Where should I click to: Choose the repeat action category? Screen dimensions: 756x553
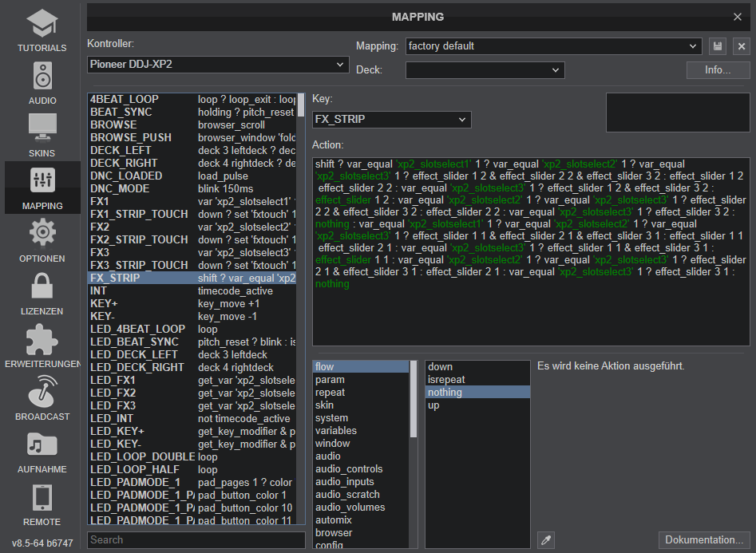pos(361,393)
